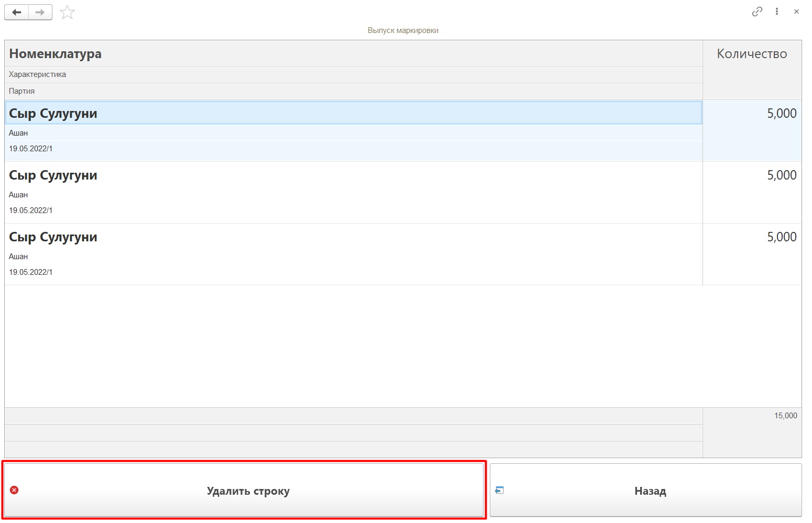Viewport: 812px width, 523px height.
Task: Select the first Сыр Сулугуни row
Action: pyautogui.click(x=53, y=114)
